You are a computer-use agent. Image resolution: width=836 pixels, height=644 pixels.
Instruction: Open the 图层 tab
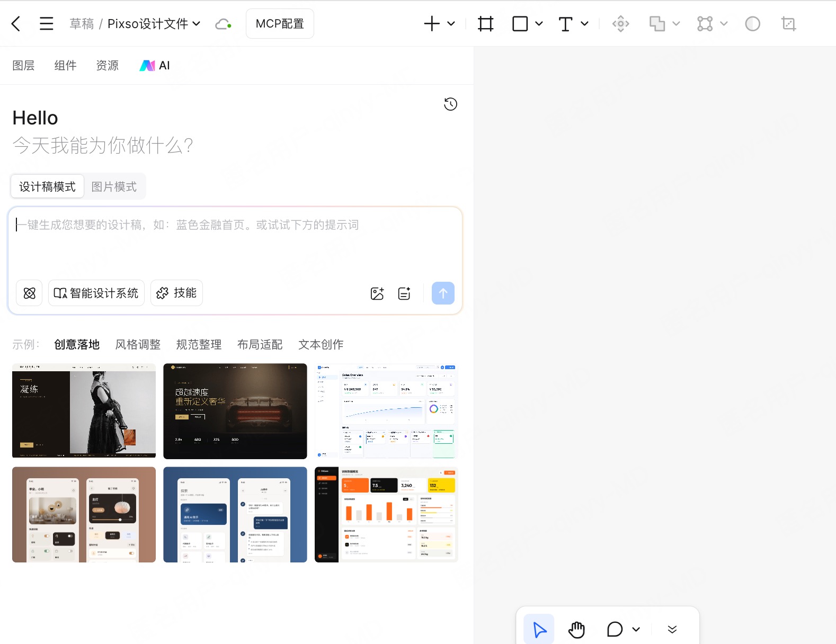[x=23, y=66]
